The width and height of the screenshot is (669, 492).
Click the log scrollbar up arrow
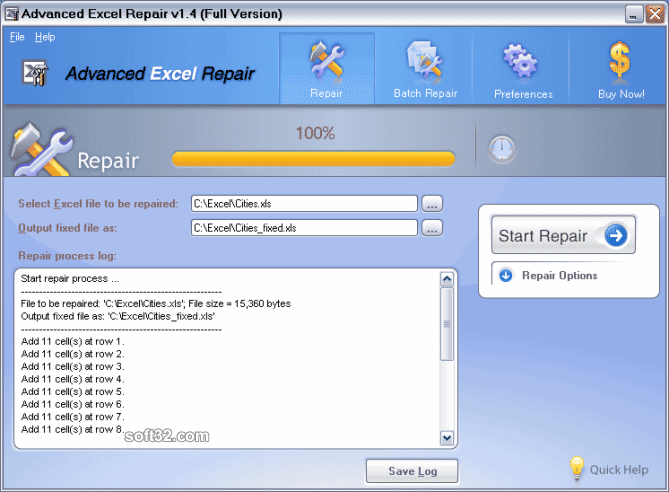pyautogui.click(x=447, y=279)
